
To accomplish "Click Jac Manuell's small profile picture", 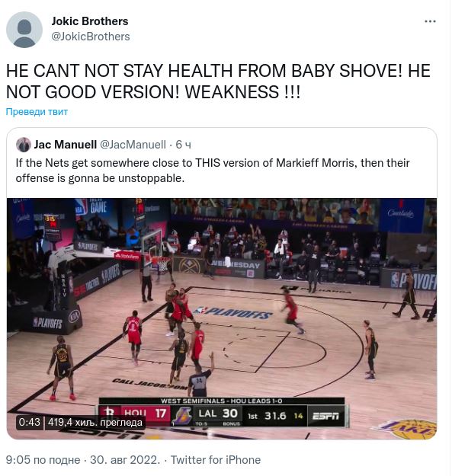I will pyautogui.click(x=24, y=145).
